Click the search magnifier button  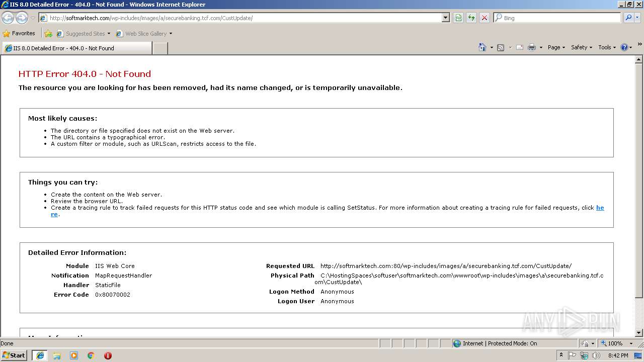[628, 18]
